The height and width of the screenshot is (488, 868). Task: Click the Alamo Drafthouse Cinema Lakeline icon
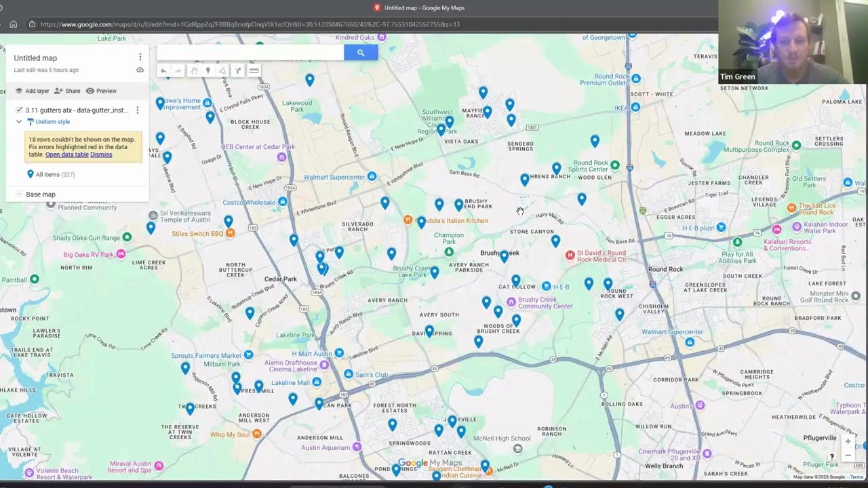pyautogui.click(x=324, y=365)
